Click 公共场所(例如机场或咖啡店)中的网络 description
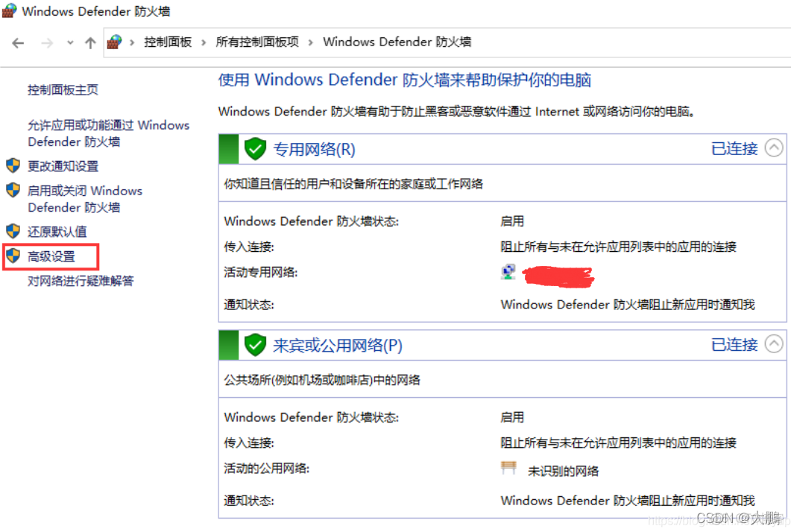This screenshot has height=532, width=791. pos(322,380)
